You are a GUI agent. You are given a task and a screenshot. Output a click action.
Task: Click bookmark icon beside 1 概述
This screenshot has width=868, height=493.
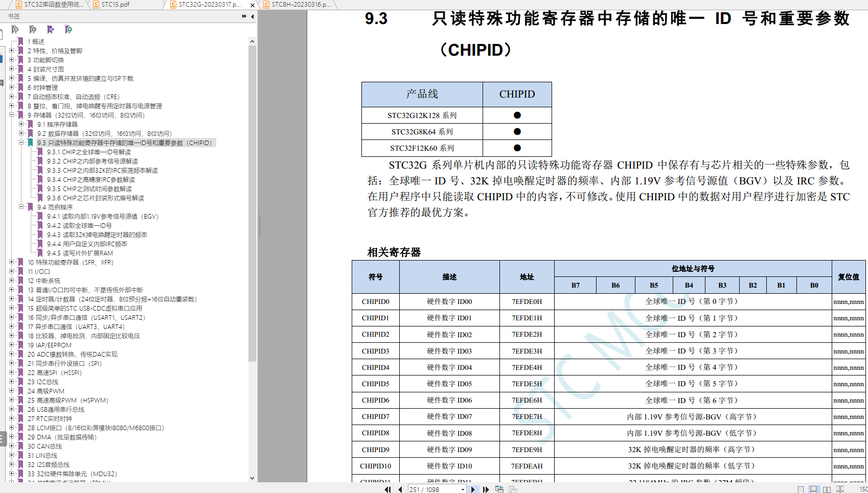[x=20, y=41]
